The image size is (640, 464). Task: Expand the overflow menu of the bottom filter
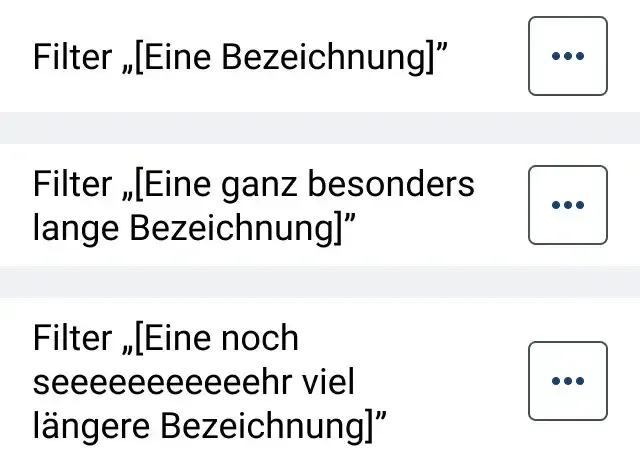coord(568,381)
